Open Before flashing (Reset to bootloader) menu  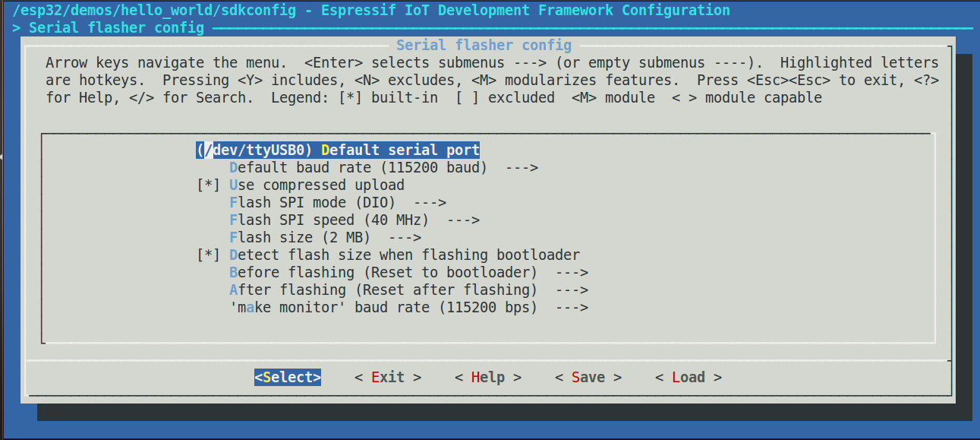383,272
